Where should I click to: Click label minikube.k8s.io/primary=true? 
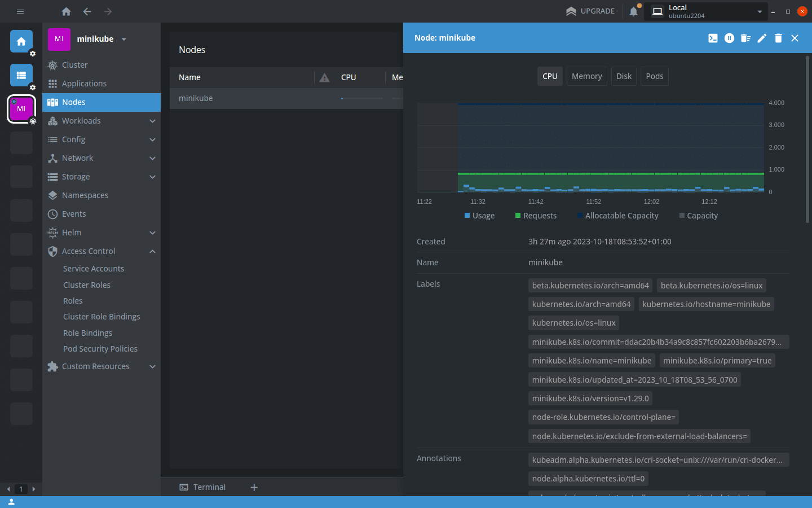pyautogui.click(x=717, y=361)
